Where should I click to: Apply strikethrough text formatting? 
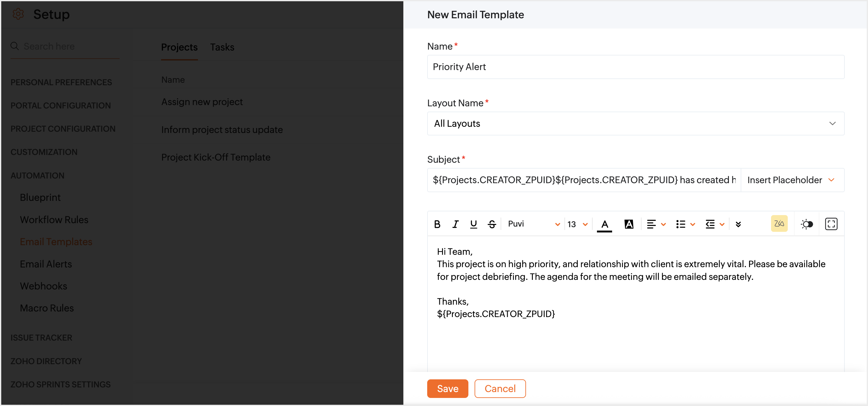pos(492,224)
